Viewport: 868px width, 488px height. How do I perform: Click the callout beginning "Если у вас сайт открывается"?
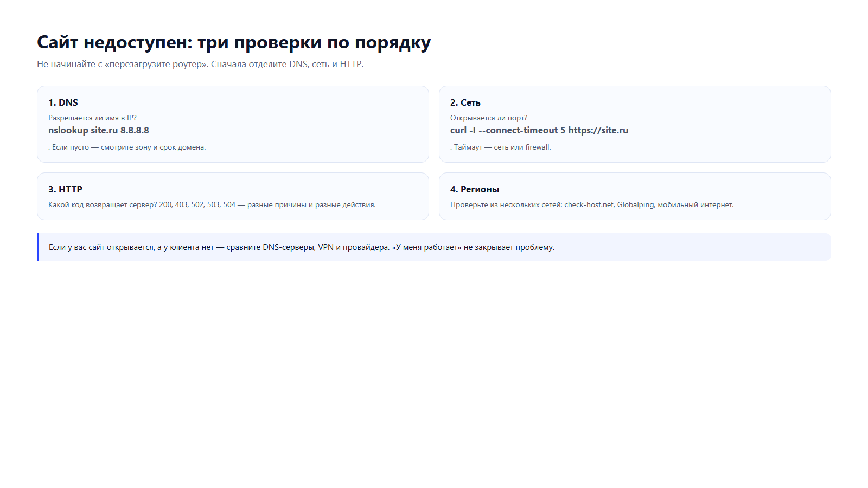coord(434,247)
